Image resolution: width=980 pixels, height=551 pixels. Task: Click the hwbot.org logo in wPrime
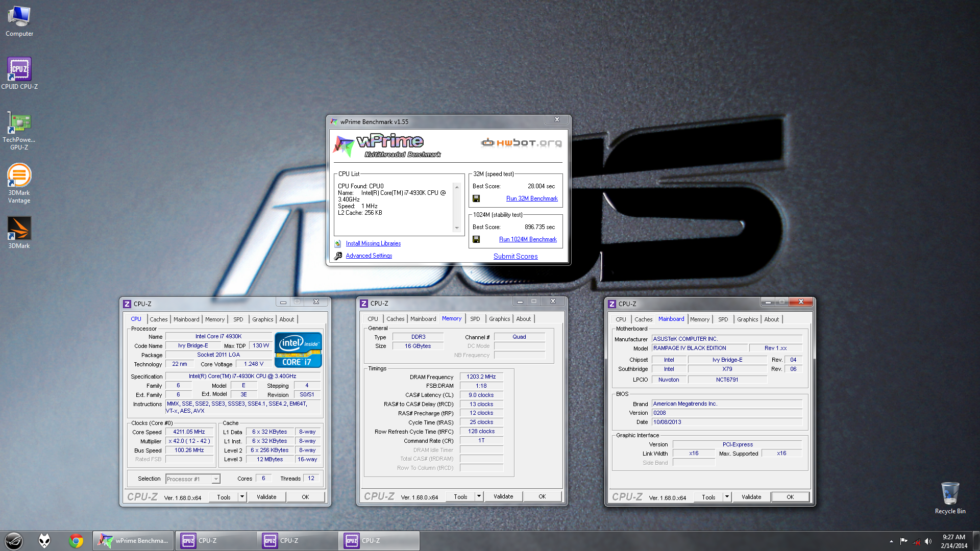click(521, 142)
